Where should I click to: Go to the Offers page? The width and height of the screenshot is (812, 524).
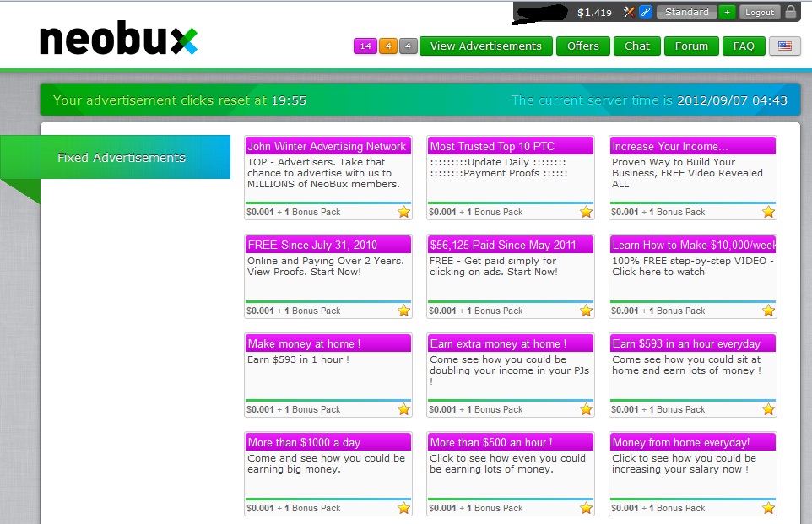pos(582,46)
